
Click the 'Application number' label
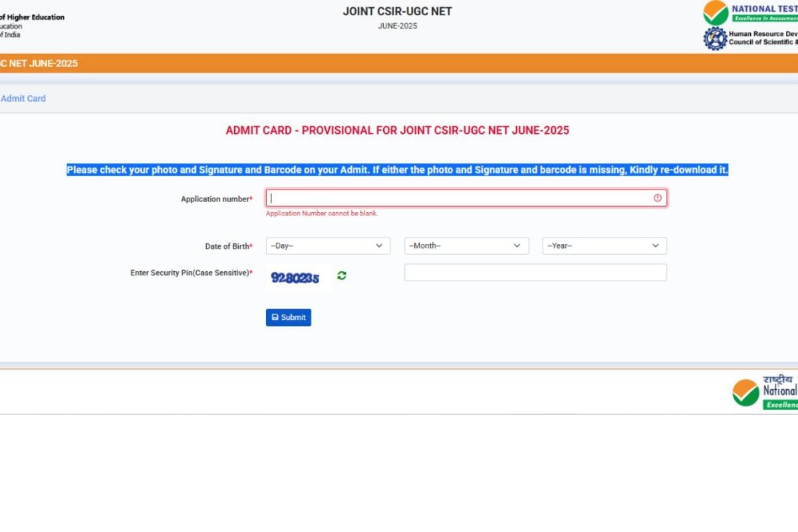tap(217, 199)
